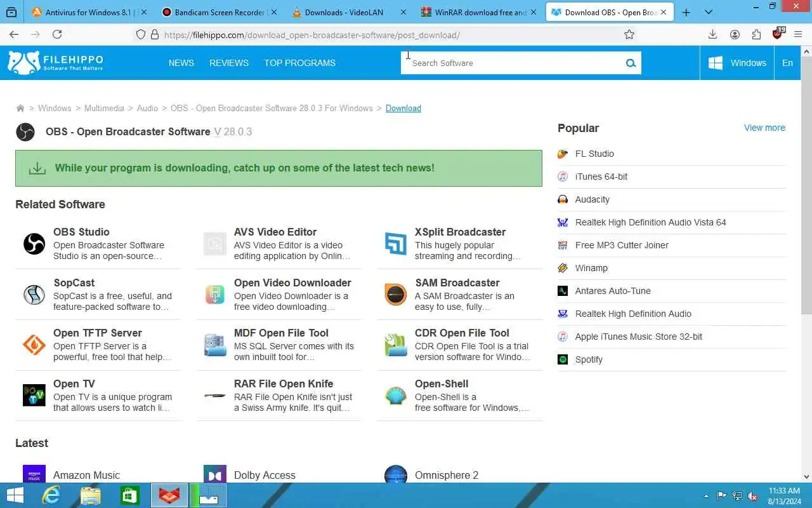The width and height of the screenshot is (812, 508).
Task: Click the home breadcrumb icon
Action: click(x=20, y=109)
